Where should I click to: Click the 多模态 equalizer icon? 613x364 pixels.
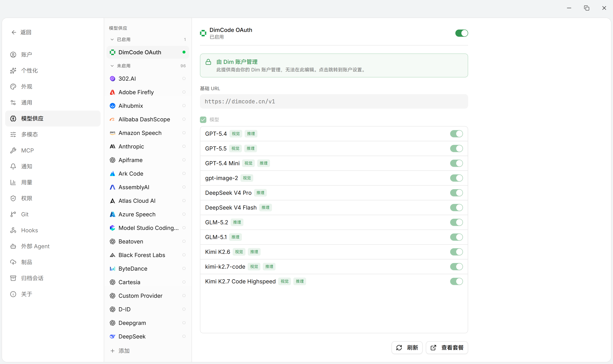[13, 135]
